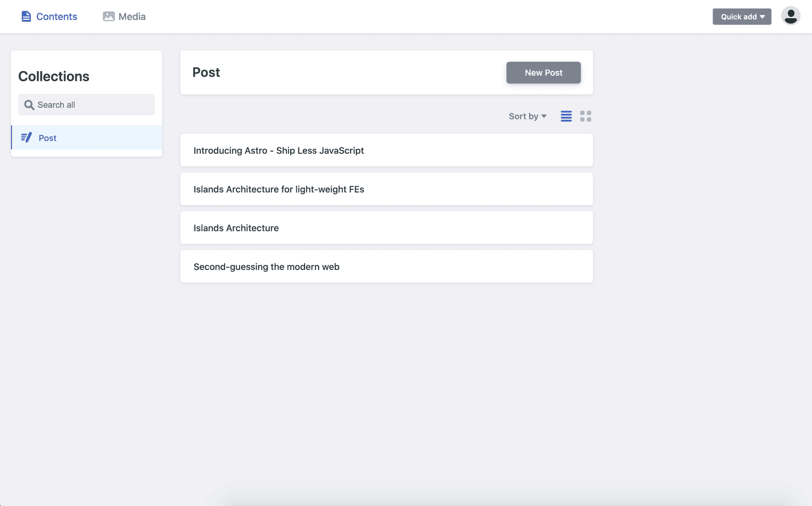Select the Post collection in sidebar
The height and width of the screenshot is (506, 812).
tap(87, 137)
